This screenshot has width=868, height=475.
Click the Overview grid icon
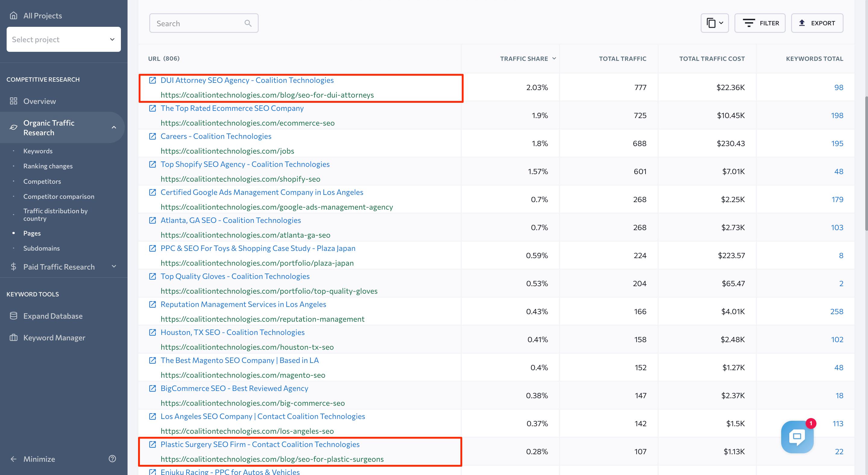[14, 101]
